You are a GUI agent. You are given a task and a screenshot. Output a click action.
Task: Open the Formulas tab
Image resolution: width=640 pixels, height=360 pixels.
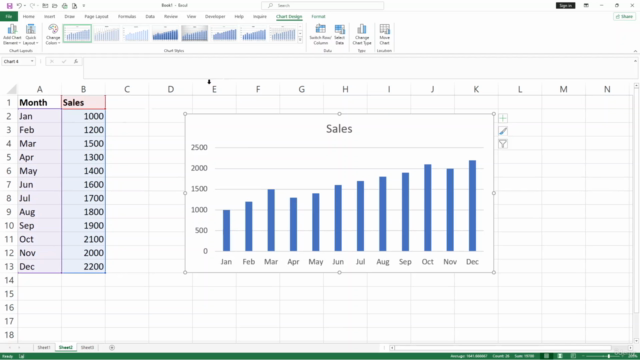[x=127, y=16]
